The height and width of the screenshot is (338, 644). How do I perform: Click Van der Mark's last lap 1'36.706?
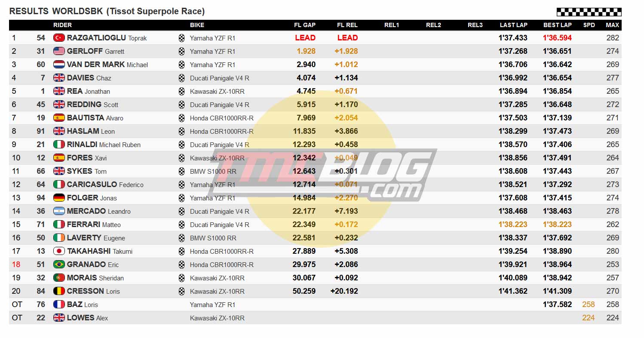(x=513, y=65)
